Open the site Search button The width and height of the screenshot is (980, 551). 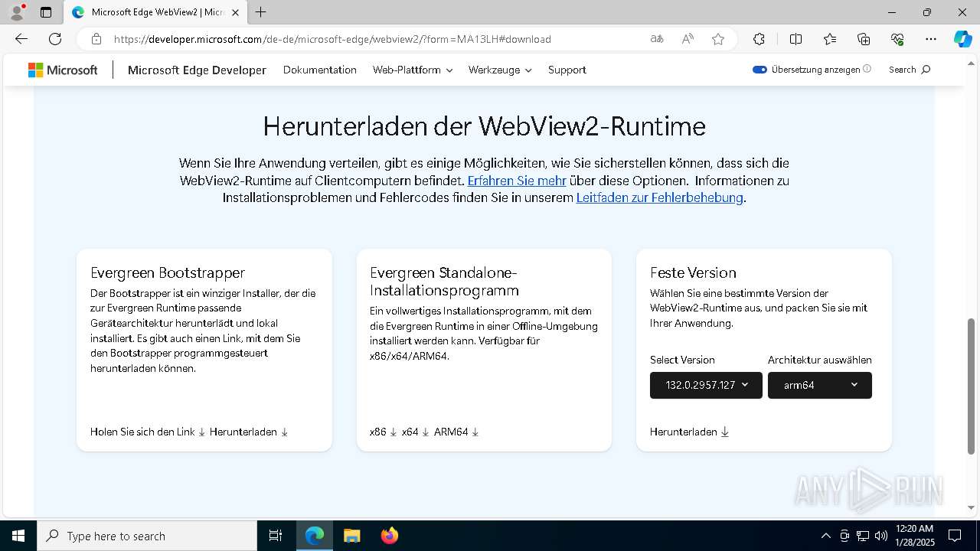910,70
